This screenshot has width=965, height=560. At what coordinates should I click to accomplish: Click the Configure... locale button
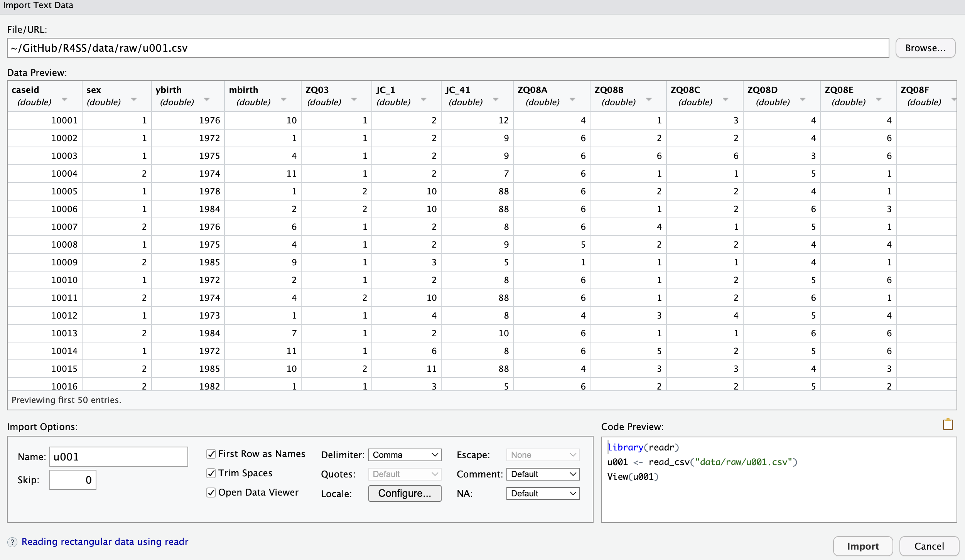pos(405,493)
